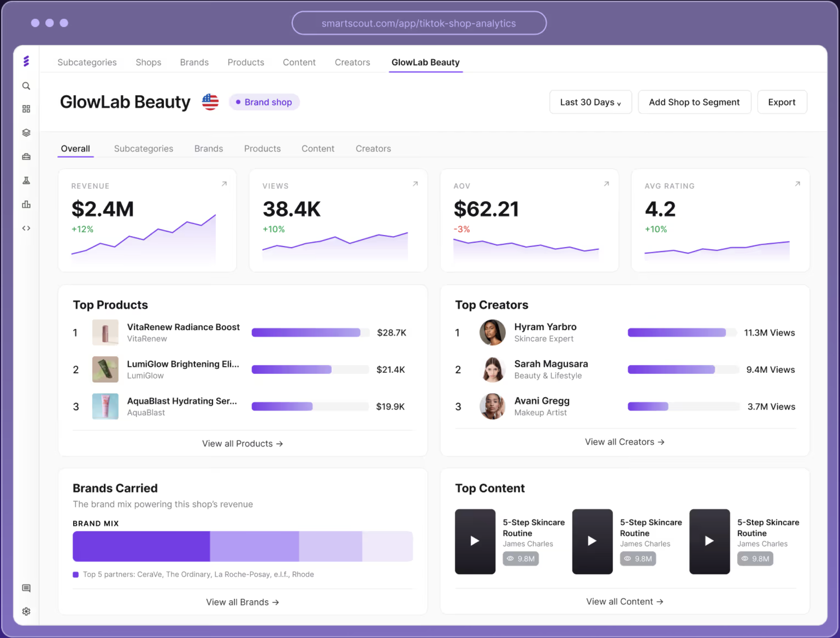The height and width of the screenshot is (638, 840).
Task: Open the Brands sub-tab under shop header
Action: click(209, 149)
